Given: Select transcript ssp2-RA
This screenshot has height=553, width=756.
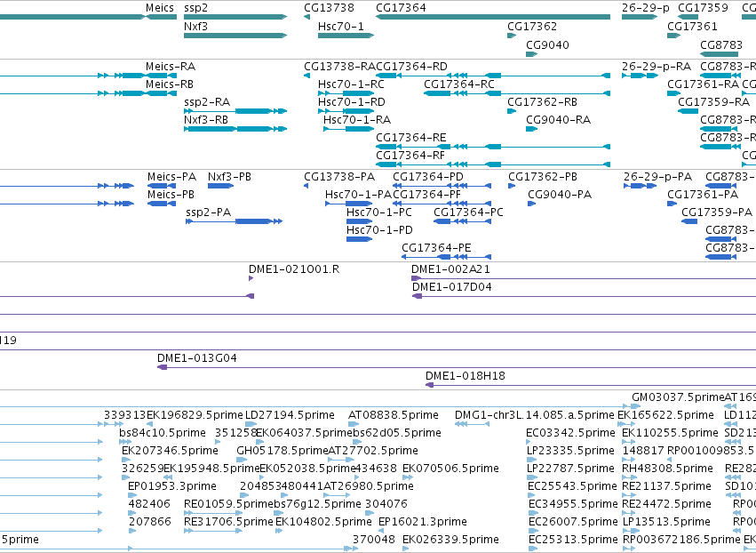Looking at the screenshot, I should [x=207, y=102].
